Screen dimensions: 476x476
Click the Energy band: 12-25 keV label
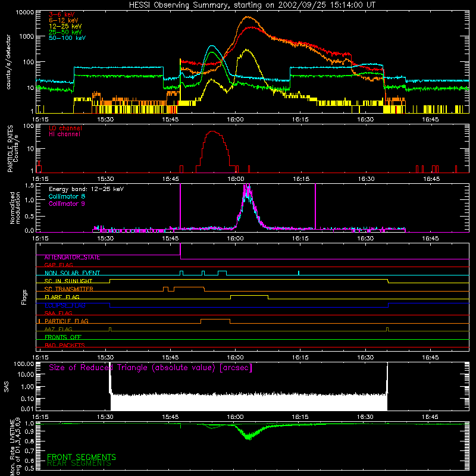(x=86, y=189)
